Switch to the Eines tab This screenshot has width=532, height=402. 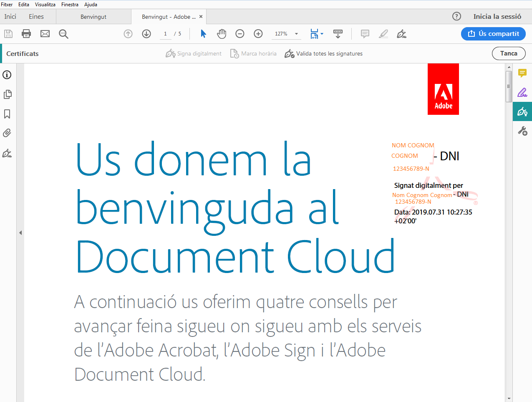click(x=36, y=17)
